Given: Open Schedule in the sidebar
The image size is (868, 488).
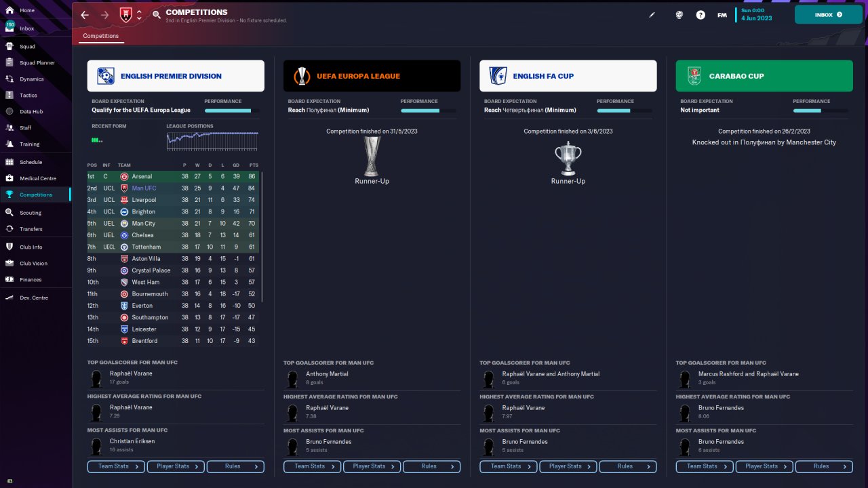Looking at the screenshot, I should [x=35, y=162].
